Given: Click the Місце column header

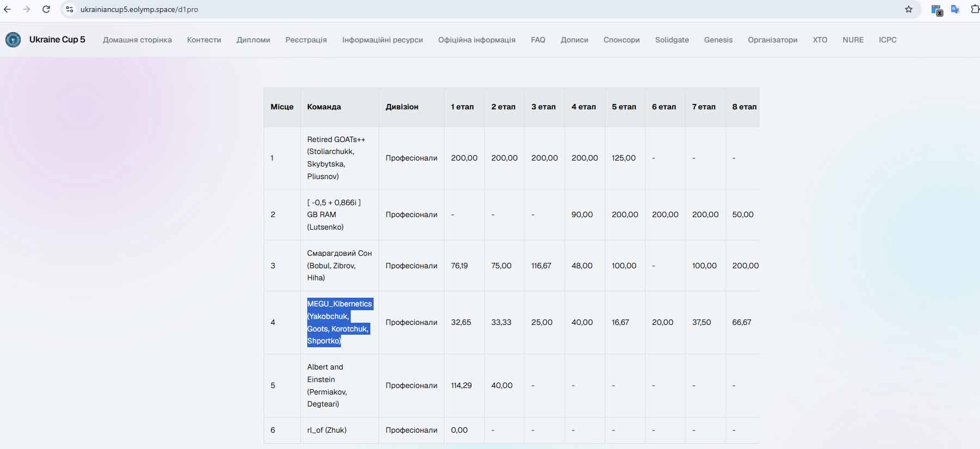Looking at the screenshot, I should [x=282, y=107].
